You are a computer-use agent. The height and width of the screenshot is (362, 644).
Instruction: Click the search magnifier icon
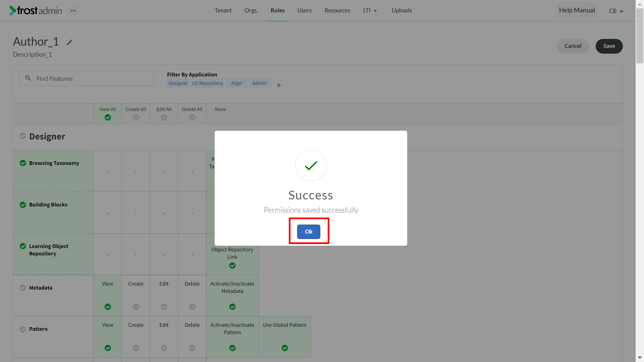point(28,78)
